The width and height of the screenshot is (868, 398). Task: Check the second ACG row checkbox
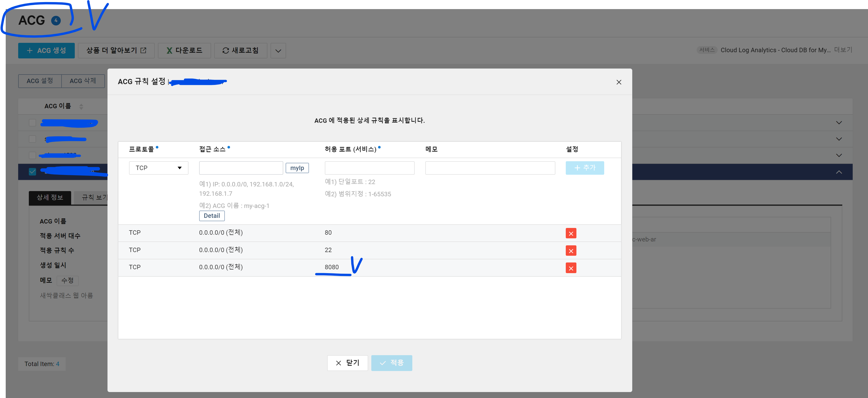pos(32,139)
